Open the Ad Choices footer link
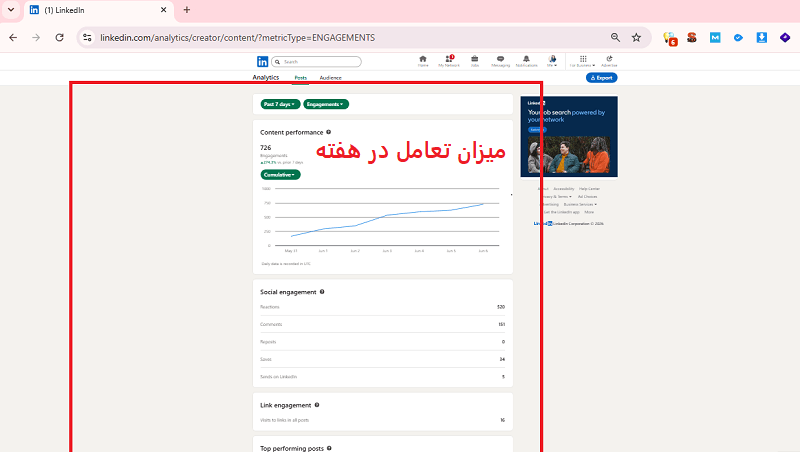This screenshot has height=452, width=800. [x=587, y=196]
